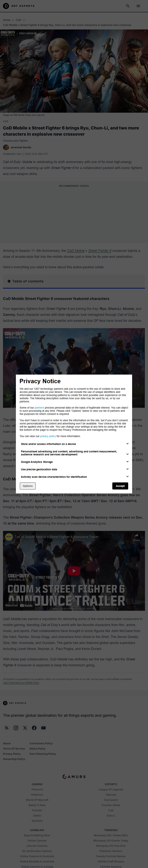Expand 'Actively scan device characteristics' section
This screenshot has height=868, width=148.
coord(127,476)
